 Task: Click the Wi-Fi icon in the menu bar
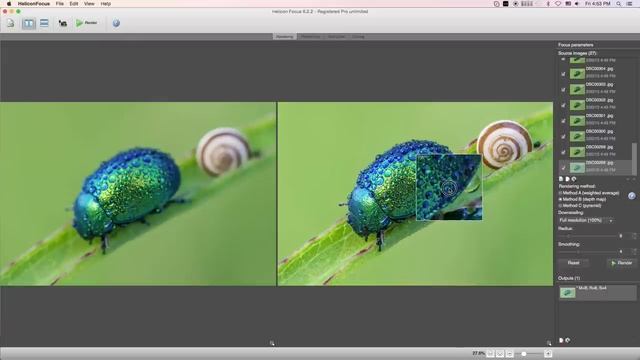[x=558, y=4]
